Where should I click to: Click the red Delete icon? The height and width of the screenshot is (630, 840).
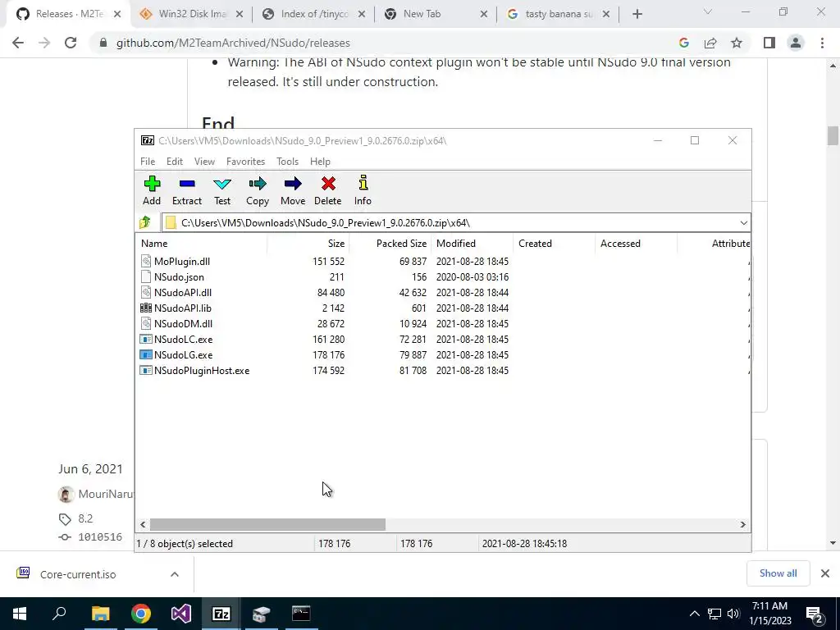[328, 185]
